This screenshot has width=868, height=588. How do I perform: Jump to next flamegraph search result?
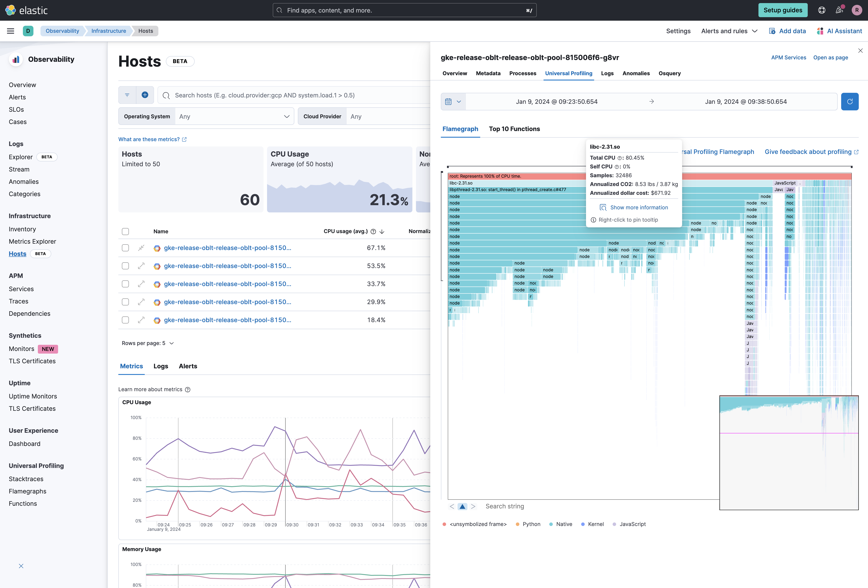coord(473,506)
